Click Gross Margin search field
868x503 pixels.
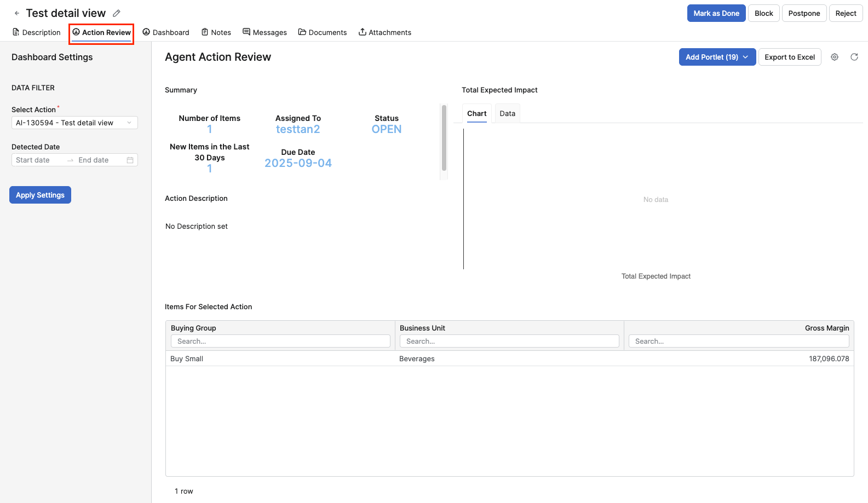click(739, 341)
